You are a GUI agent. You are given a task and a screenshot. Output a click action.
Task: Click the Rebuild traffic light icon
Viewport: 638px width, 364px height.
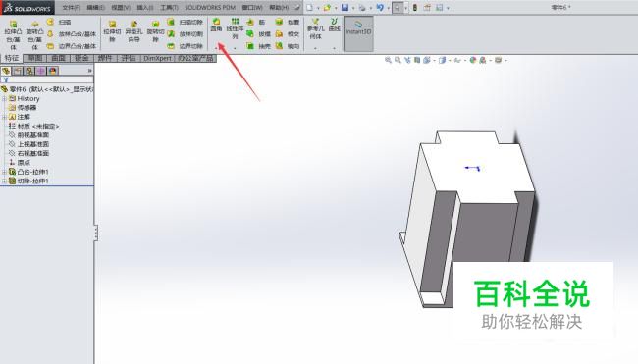(414, 7)
